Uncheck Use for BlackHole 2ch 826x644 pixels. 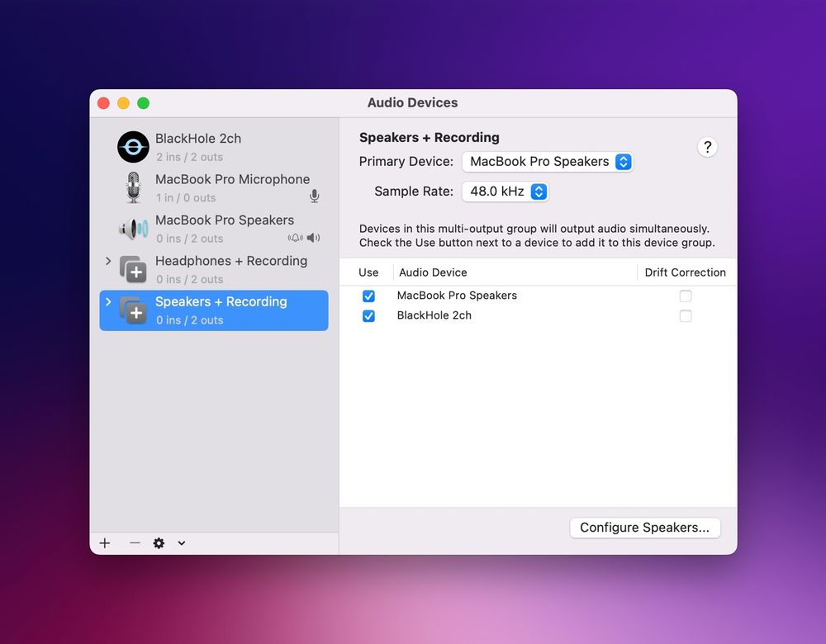368,316
